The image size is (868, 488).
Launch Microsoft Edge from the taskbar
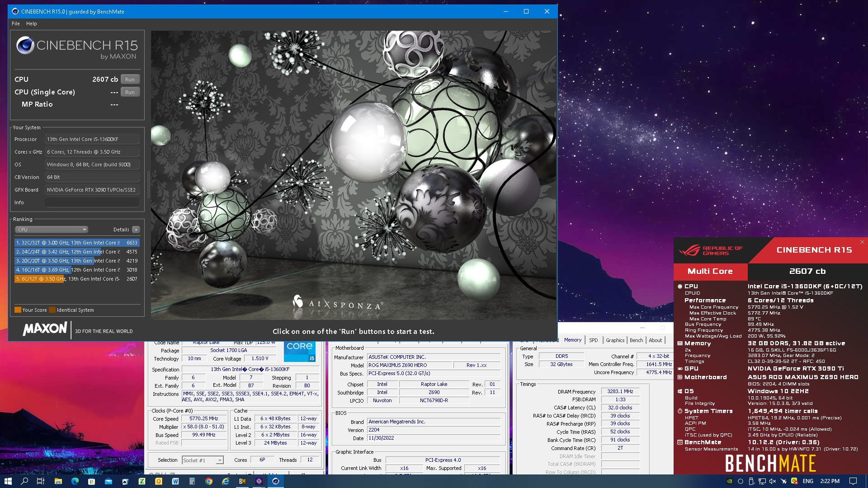point(75,481)
